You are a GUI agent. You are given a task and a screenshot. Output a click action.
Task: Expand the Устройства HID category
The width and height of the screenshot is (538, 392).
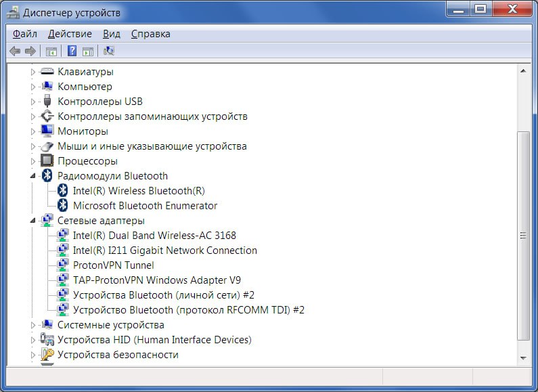tap(33, 340)
